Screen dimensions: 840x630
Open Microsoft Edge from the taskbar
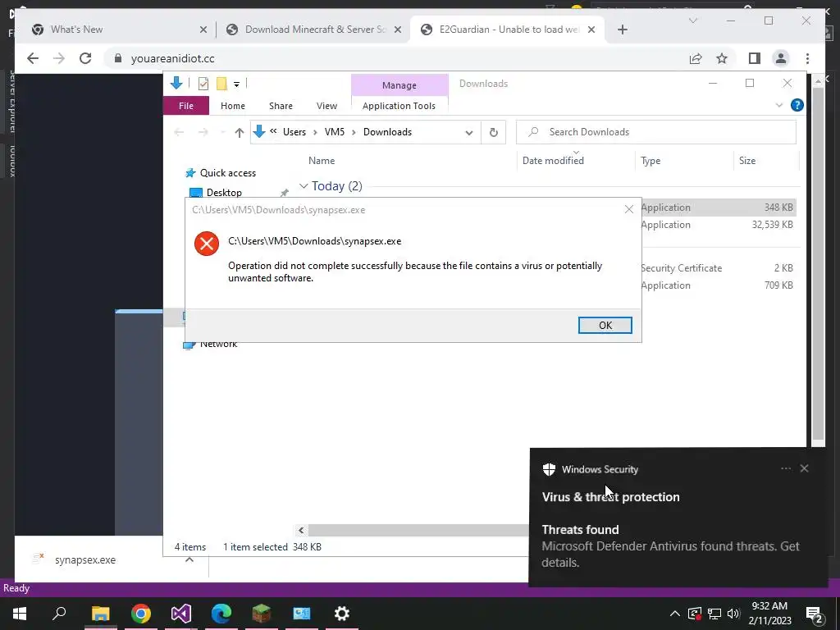tap(221, 614)
